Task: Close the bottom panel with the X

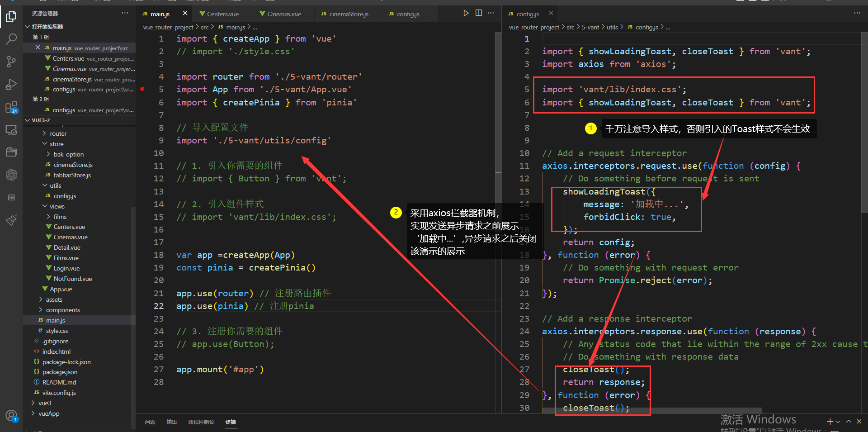Action: tap(859, 422)
